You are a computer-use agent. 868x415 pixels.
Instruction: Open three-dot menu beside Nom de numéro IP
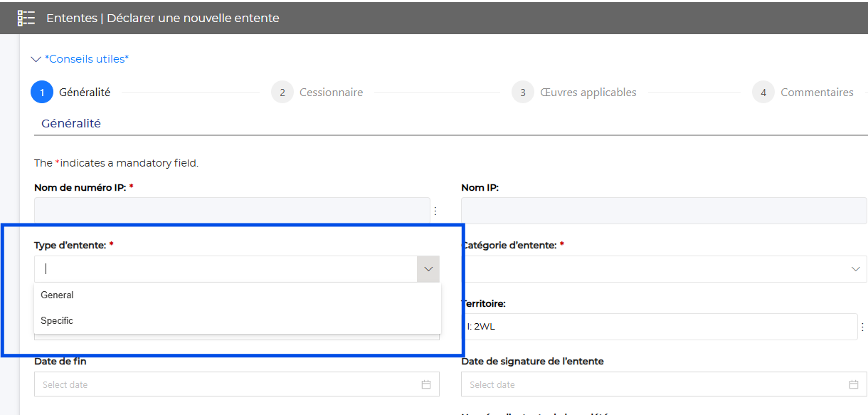click(x=436, y=211)
